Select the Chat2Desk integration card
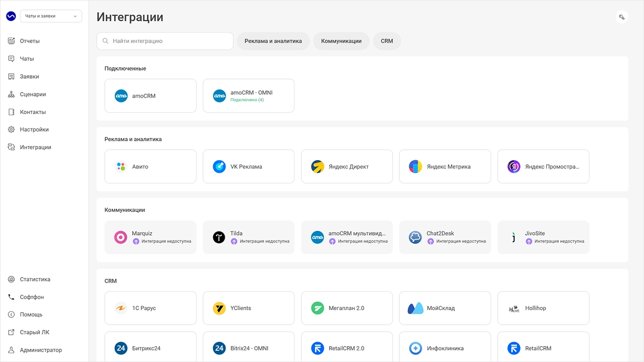 point(445,237)
